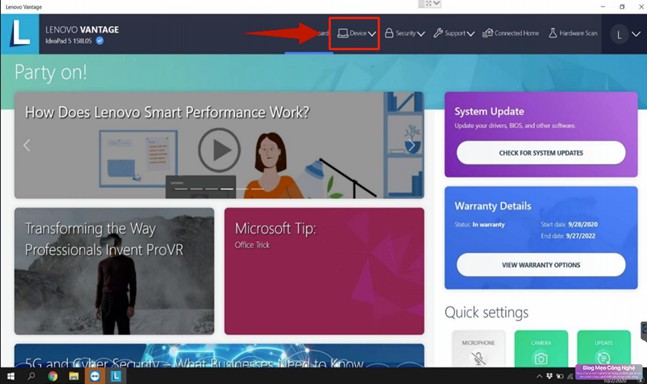
Task: Click the Connected Home house icon
Action: point(487,33)
